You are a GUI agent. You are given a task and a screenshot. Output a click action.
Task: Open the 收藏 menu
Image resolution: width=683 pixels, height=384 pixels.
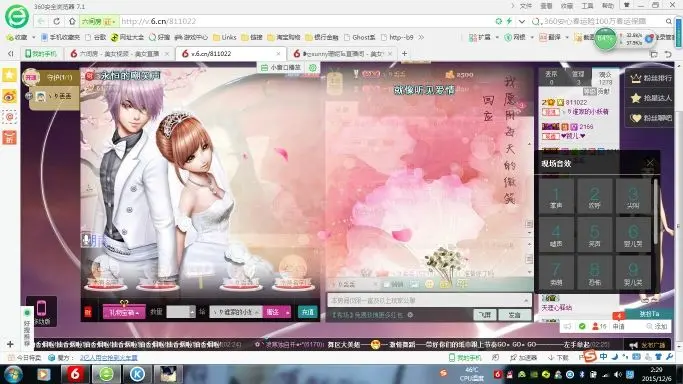coord(567,6)
